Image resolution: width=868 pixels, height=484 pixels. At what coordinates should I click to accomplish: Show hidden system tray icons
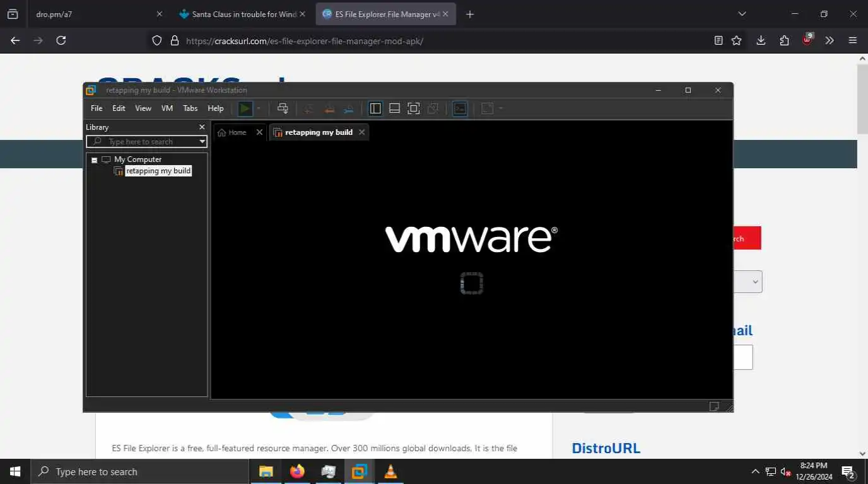click(x=755, y=471)
